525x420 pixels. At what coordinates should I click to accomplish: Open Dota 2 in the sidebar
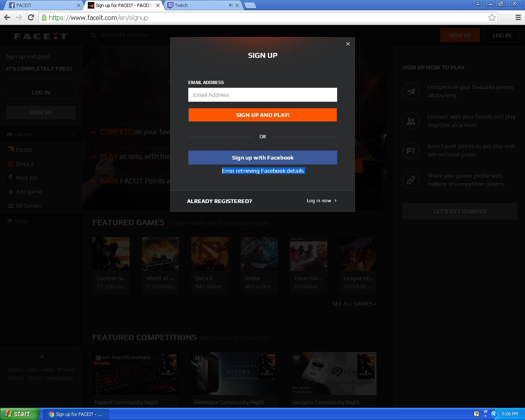point(24,164)
